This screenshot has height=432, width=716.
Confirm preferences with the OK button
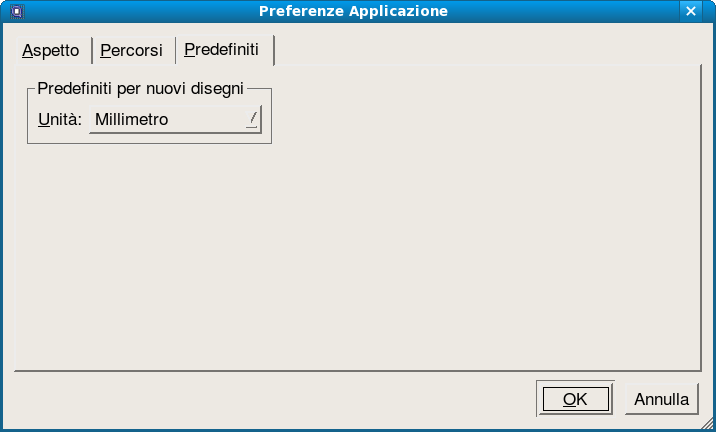click(x=575, y=399)
